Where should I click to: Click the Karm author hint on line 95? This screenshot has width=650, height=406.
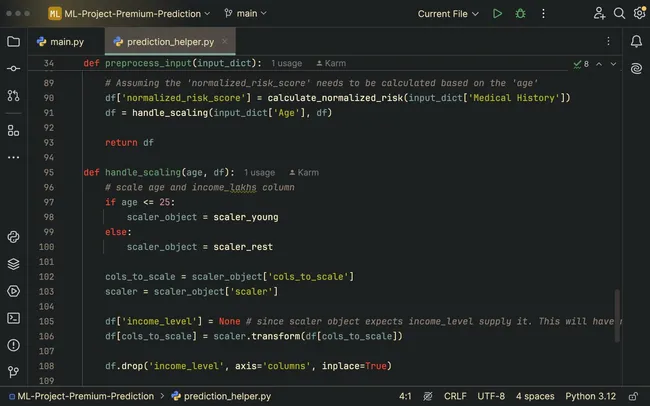[304, 173]
